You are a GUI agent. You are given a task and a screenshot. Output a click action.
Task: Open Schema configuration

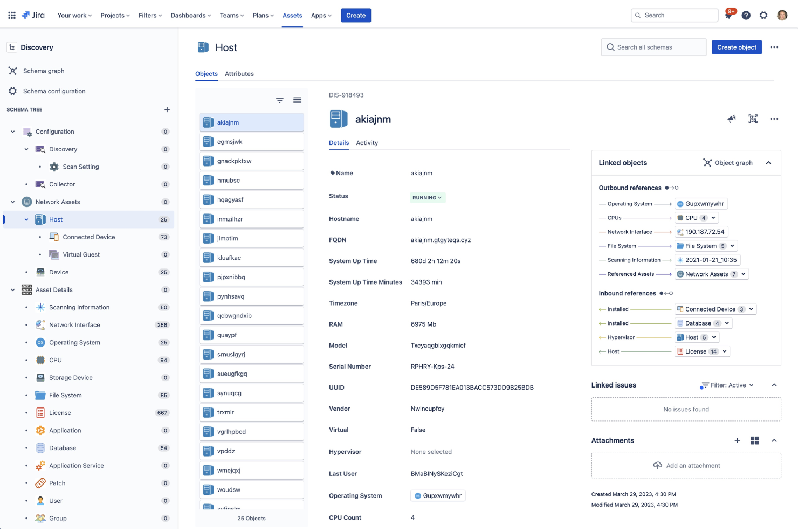click(53, 91)
